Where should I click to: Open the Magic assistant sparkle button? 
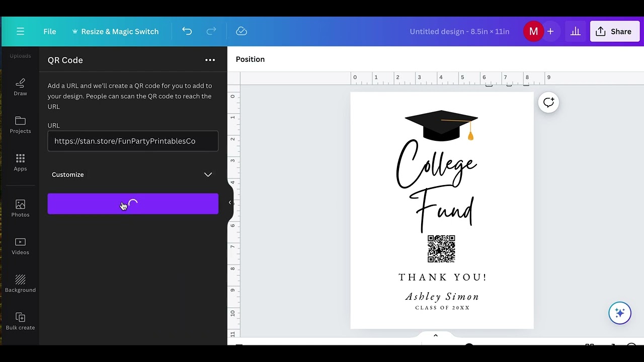click(620, 313)
